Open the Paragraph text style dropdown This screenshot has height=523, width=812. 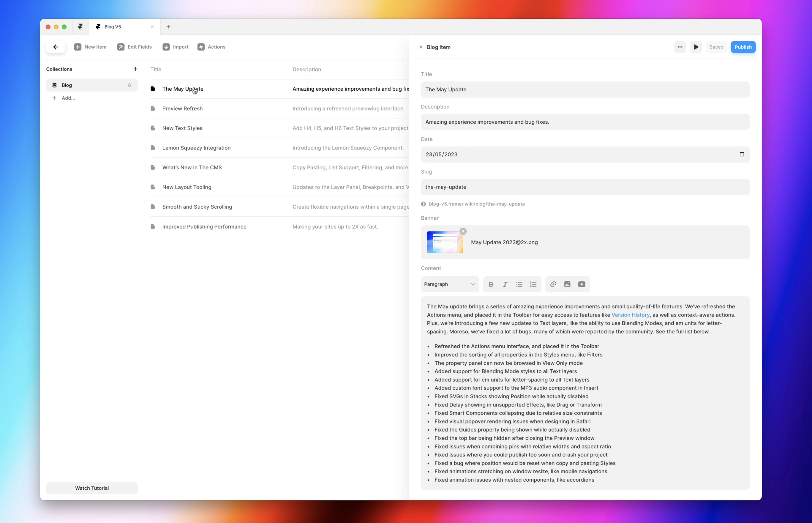(449, 284)
